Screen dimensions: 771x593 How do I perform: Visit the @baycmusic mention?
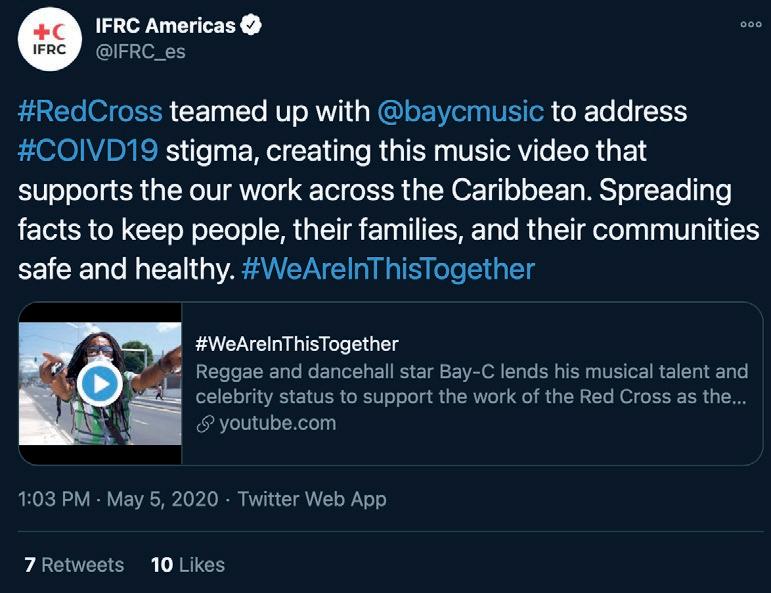(x=460, y=110)
